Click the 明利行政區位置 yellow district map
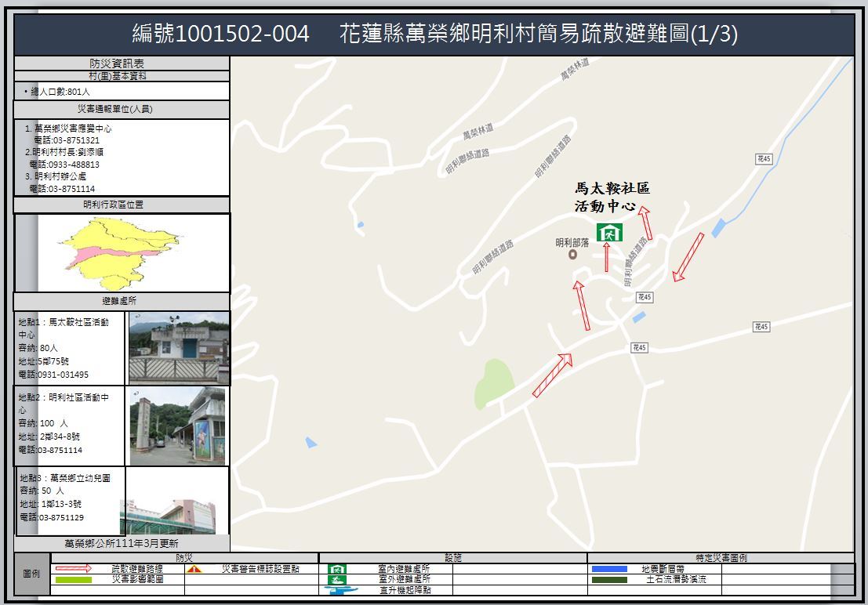 point(120,254)
